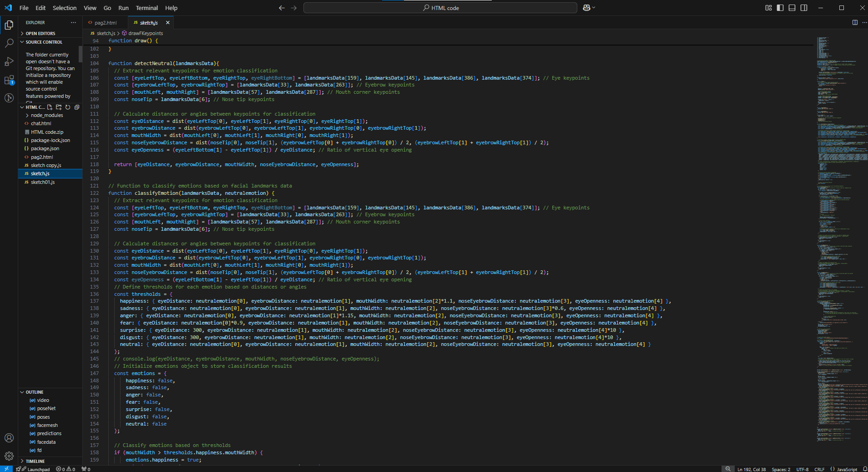Click Ln 192, Col 38 go to line

click(x=752, y=469)
